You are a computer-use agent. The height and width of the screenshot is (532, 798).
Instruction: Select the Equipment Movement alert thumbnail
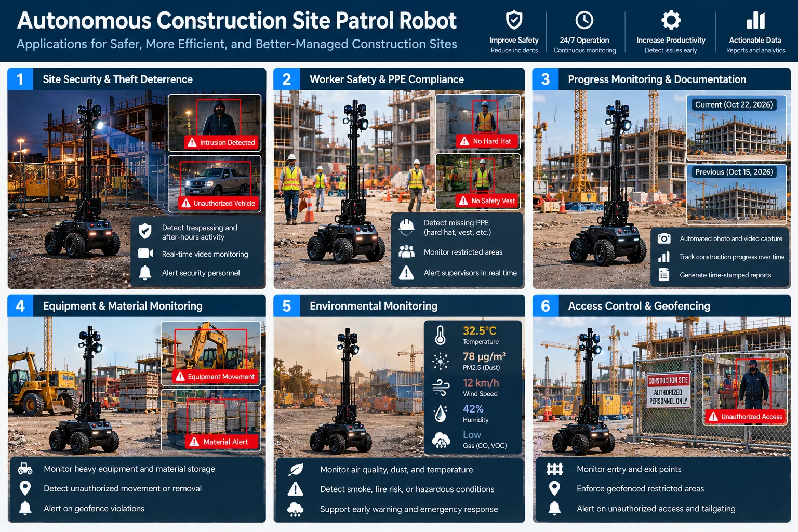(x=211, y=353)
